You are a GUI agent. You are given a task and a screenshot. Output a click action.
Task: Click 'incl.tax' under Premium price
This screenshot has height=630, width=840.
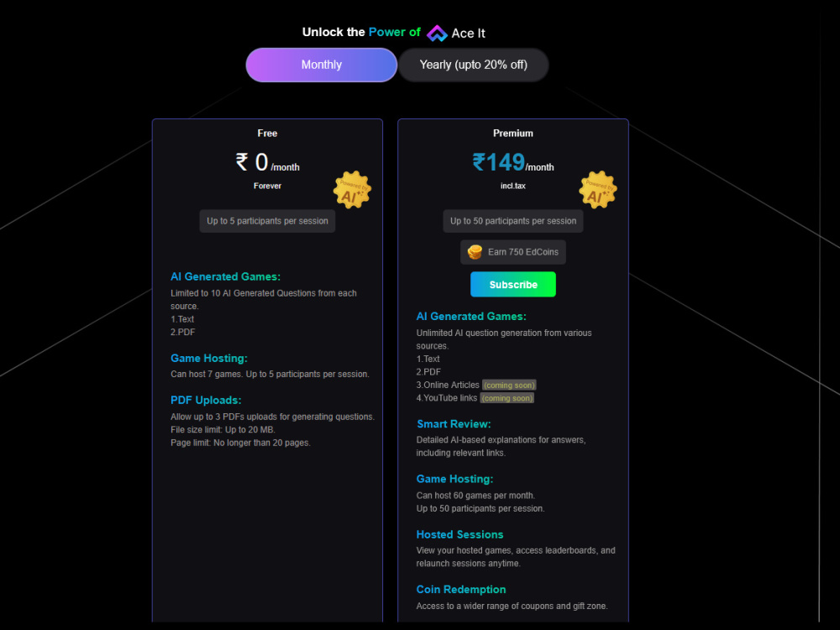(513, 186)
